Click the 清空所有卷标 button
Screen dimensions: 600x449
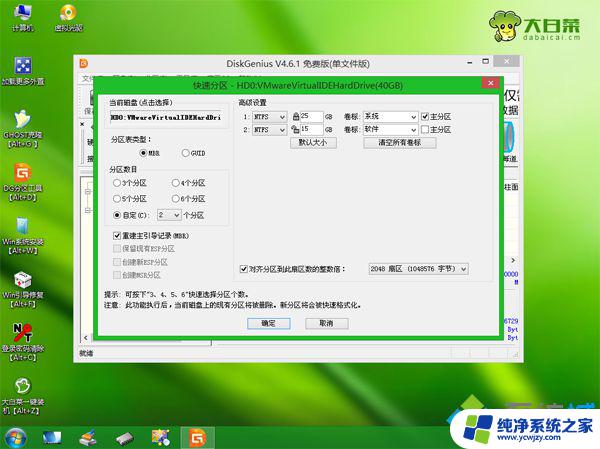point(399,143)
